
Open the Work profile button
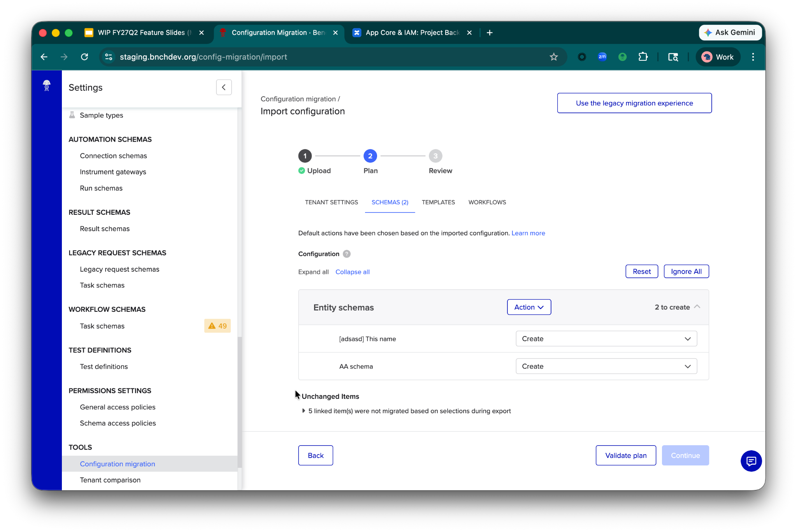point(718,57)
